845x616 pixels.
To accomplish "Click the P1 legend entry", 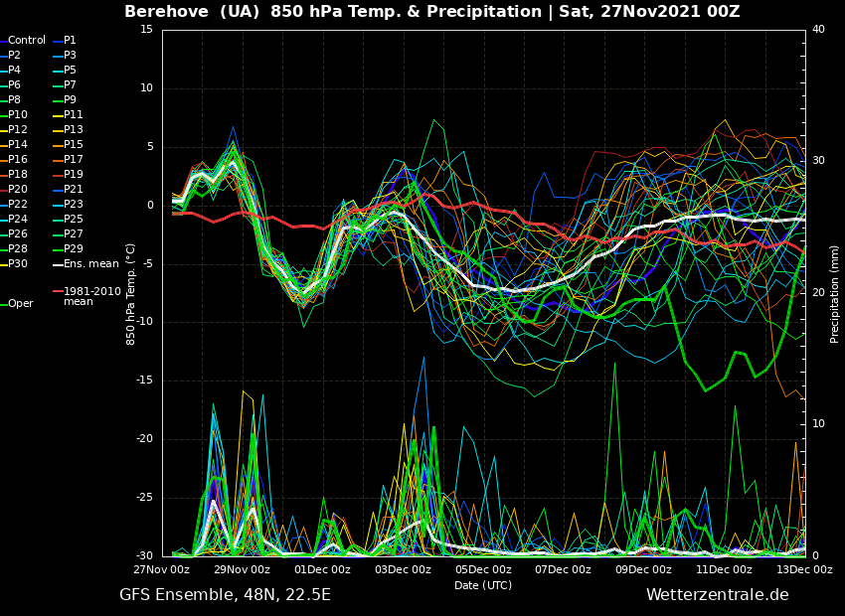I will click(70, 41).
